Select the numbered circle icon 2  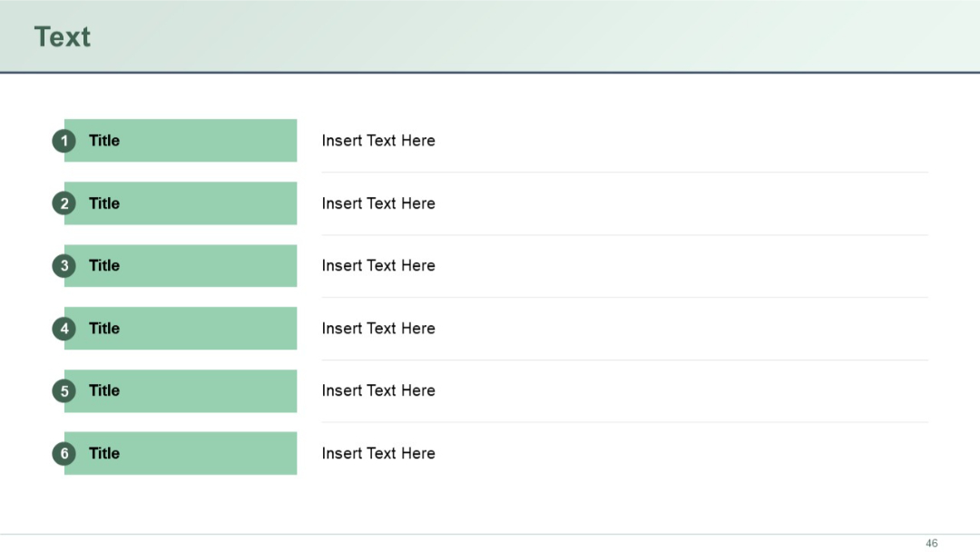click(x=64, y=203)
